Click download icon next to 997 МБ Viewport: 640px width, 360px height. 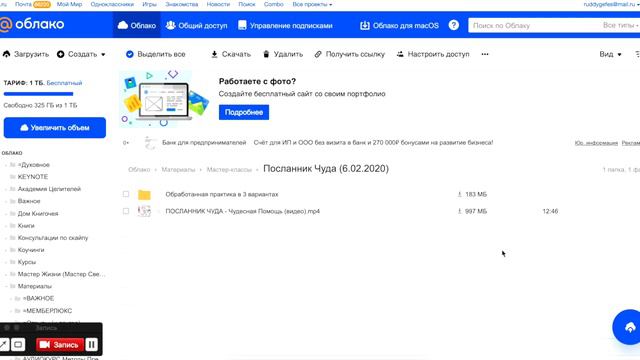click(x=460, y=211)
